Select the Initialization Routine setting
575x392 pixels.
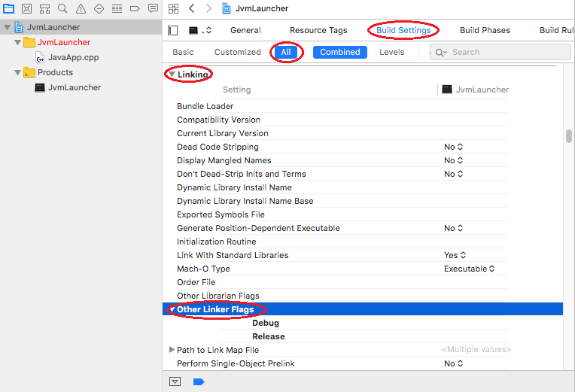tap(216, 242)
